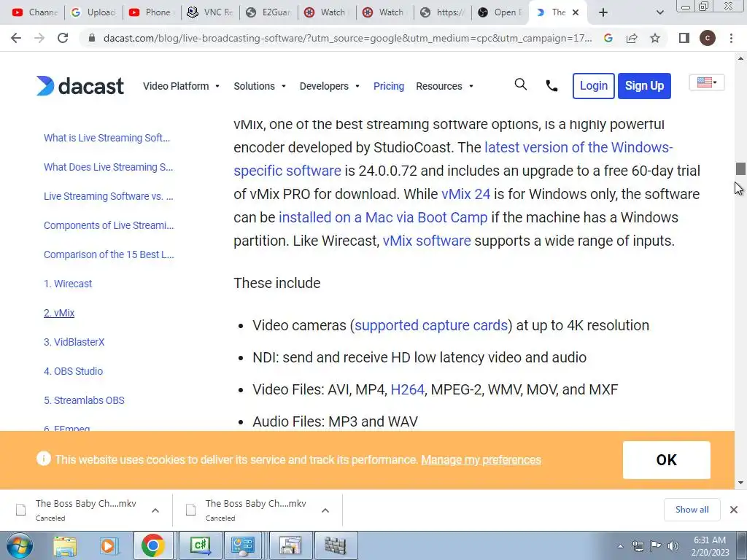
Task: Switch to the E2Guardian tab
Action: (268, 12)
